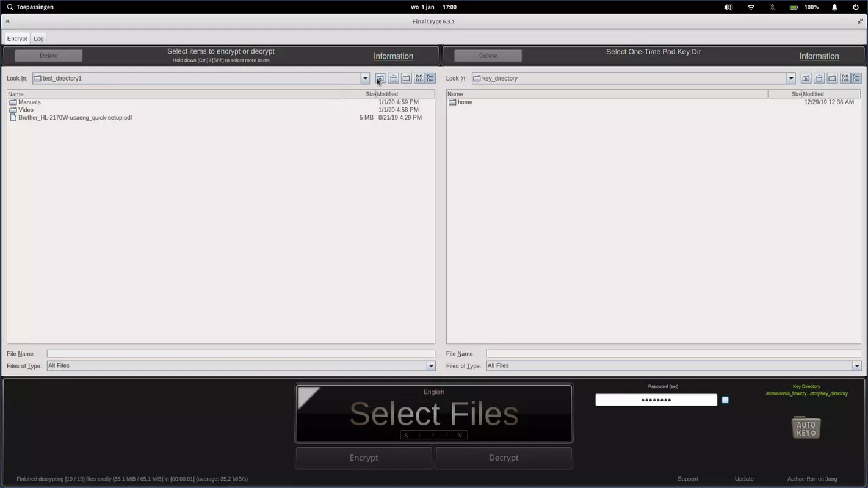Open the Support link

coord(688,479)
